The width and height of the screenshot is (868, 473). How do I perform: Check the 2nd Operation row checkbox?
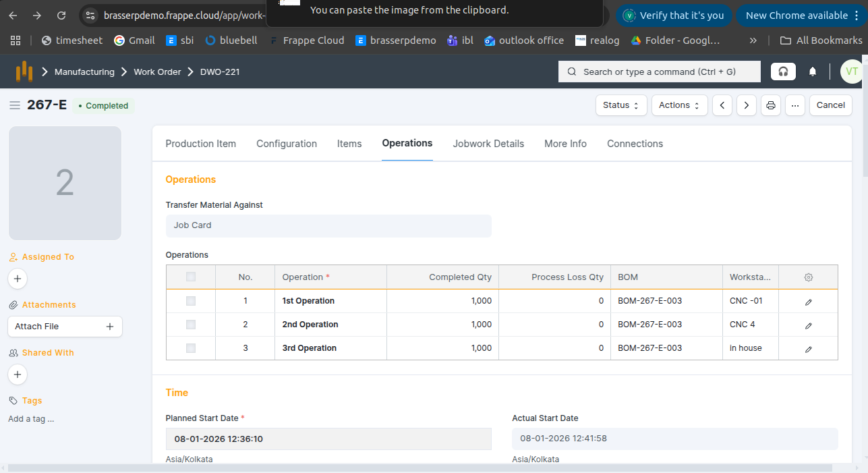coord(191,325)
